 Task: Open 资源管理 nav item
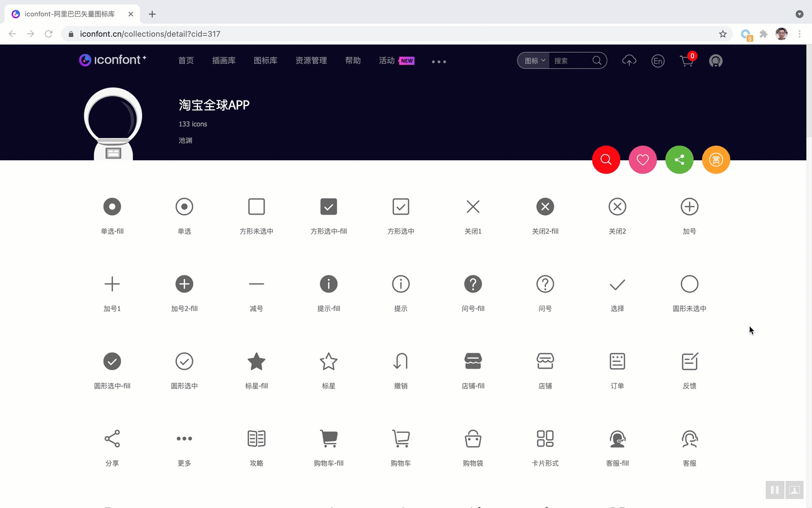311,60
